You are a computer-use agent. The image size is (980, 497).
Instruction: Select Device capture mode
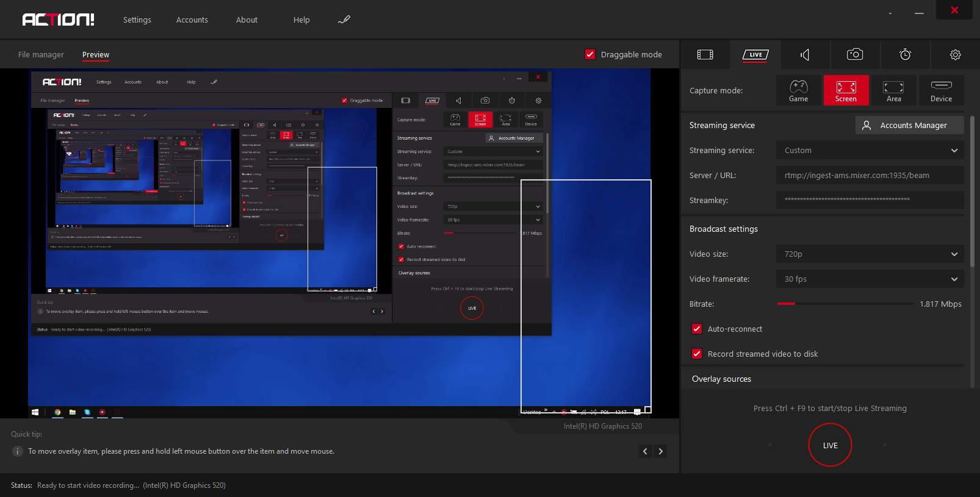tap(941, 90)
